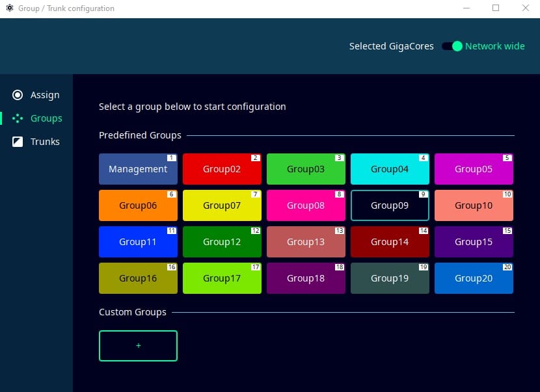The image size is (540, 392).
Task: Maximize the configuration window
Action: [496, 8]
